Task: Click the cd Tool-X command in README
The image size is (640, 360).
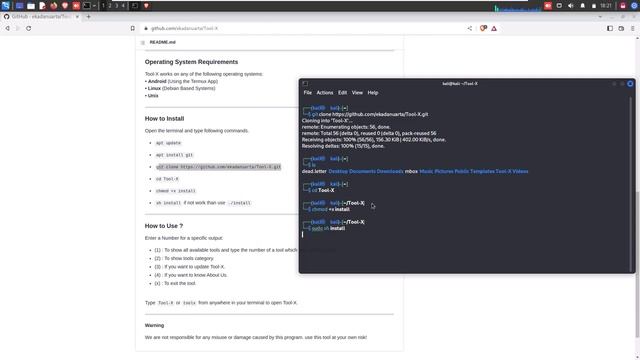Action: [167, 179]
